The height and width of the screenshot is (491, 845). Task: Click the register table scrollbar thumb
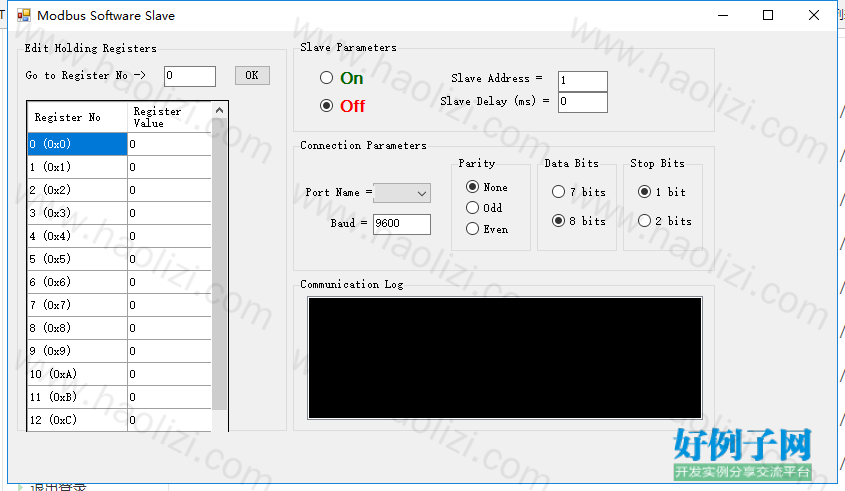tap(219, 264)
